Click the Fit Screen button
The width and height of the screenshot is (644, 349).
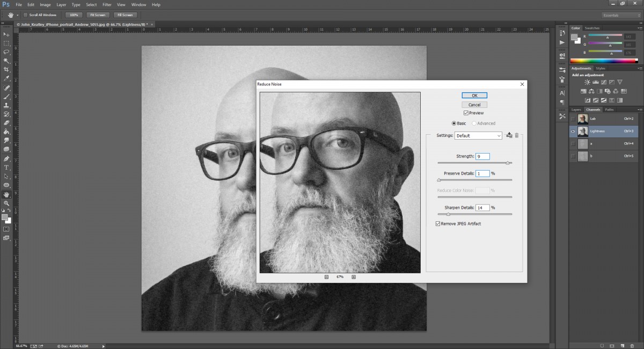click(97, 14)
